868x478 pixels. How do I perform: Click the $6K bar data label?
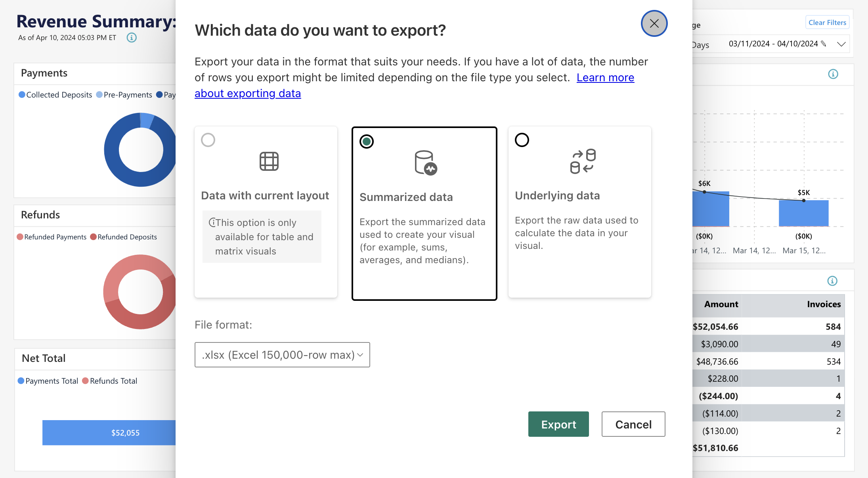tap(704, 184)
